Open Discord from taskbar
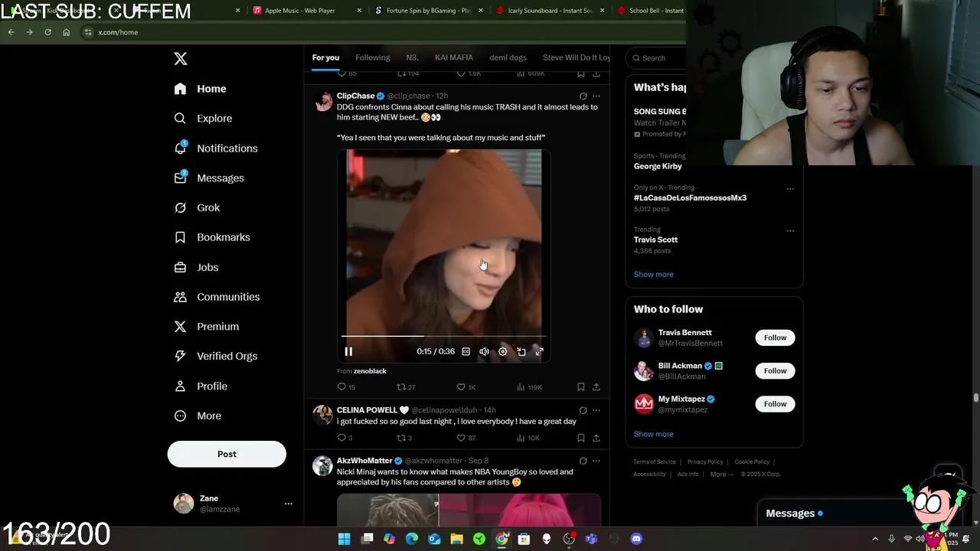The image size is (980, 551). 636,539
